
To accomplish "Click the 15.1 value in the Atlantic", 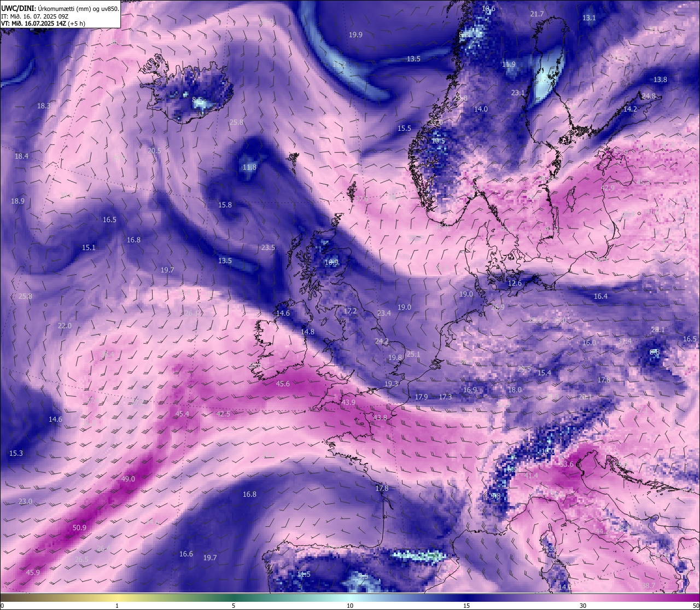I will [89, 247].
